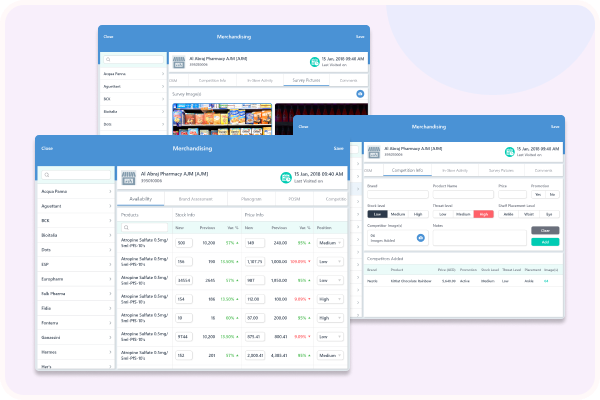Click the blue camera icon next to Survey Image(s)

pyautogui.click(x=359, y=93)
